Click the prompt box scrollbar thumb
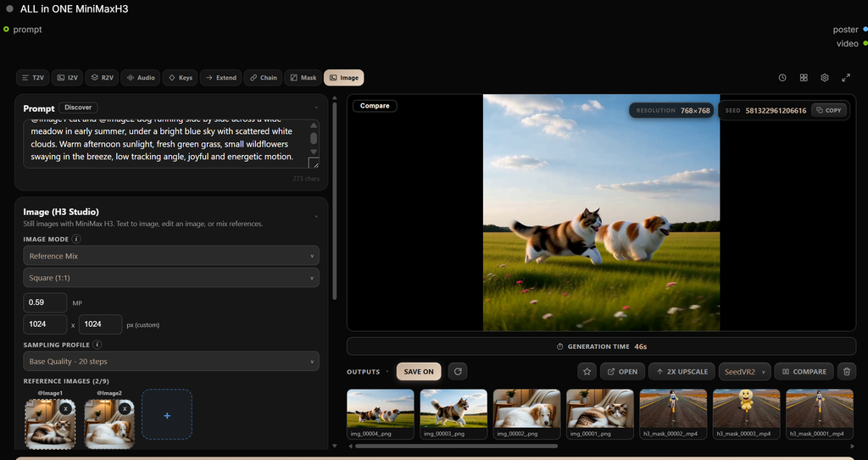The image size is (868, 460). coord(314,138)
